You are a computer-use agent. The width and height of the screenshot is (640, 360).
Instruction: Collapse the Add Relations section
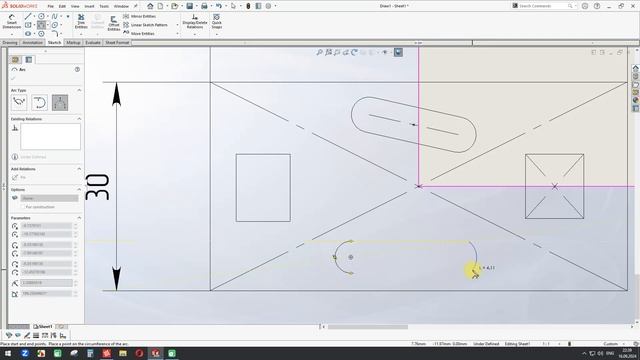pyautogui.click(x=79, y=169)
